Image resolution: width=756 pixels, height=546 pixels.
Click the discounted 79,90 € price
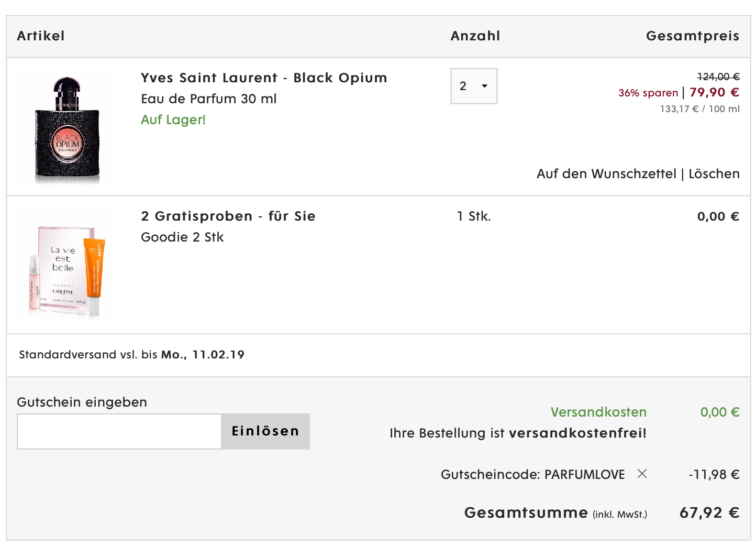click(x=714, y=93)
